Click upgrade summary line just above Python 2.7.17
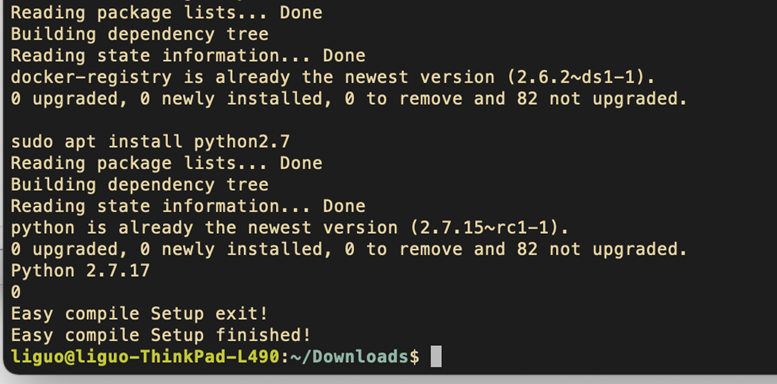 click(349, 249)
